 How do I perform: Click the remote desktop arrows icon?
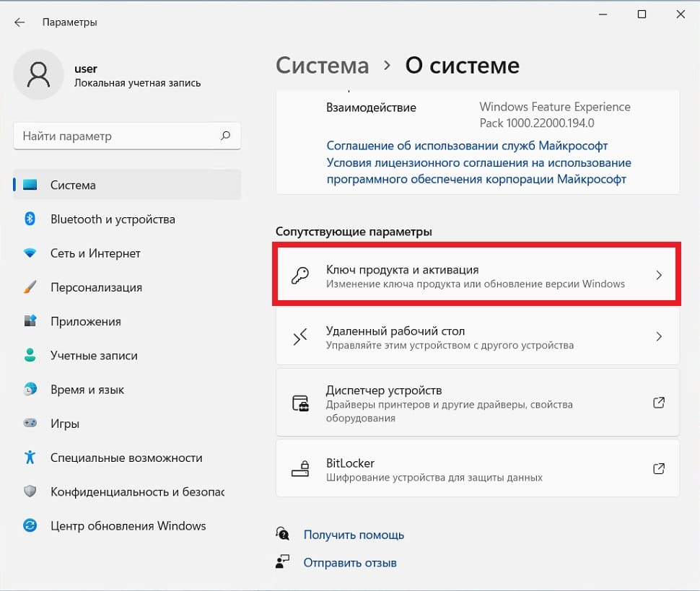pyautogui.click(x=300, y=337)
